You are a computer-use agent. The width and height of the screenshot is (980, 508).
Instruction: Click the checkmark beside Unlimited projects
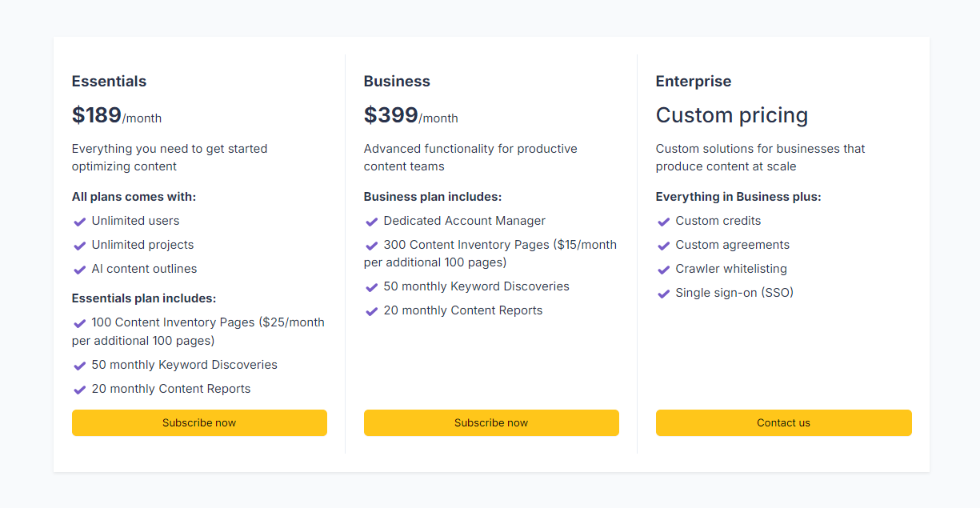[79, 246]
